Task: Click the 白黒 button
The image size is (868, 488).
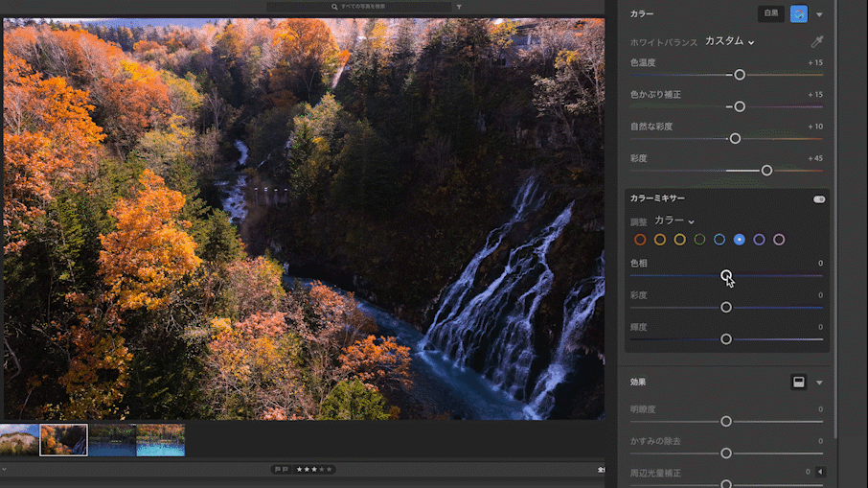Action: click(771, 13)
